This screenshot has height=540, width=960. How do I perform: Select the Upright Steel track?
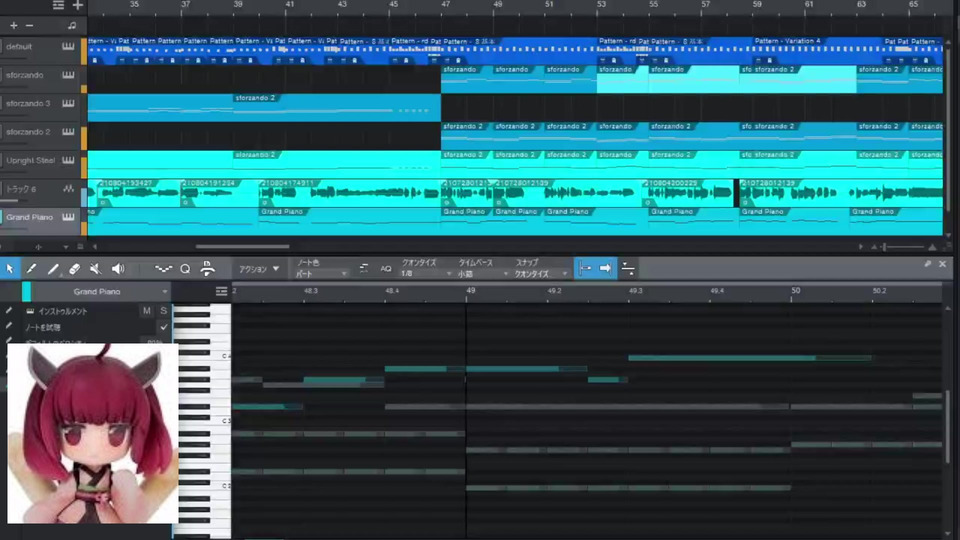(31, 160)
